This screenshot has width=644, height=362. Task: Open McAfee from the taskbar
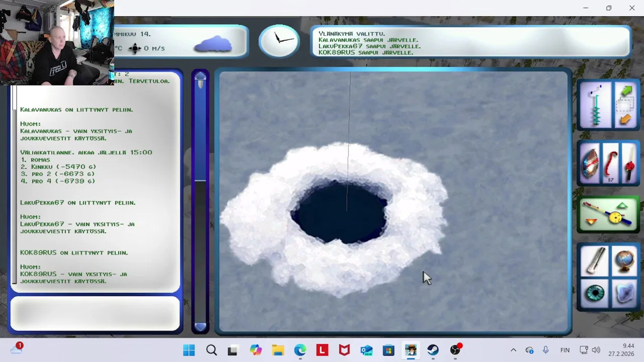(x=344, y=350)
